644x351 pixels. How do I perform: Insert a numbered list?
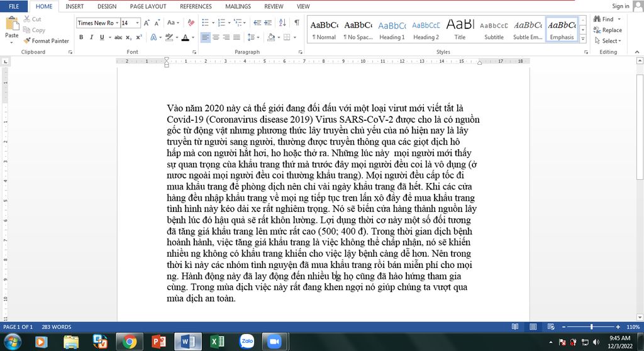point(221,23)
